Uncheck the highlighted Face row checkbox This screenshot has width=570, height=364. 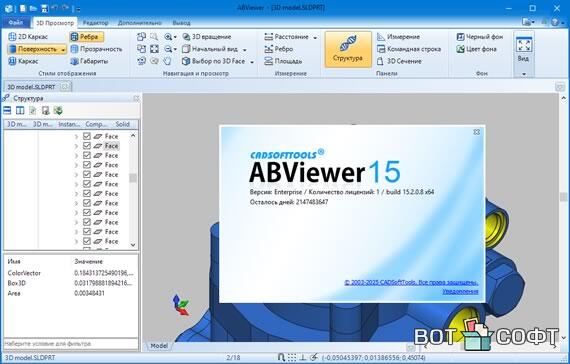(x=87, y=146)
